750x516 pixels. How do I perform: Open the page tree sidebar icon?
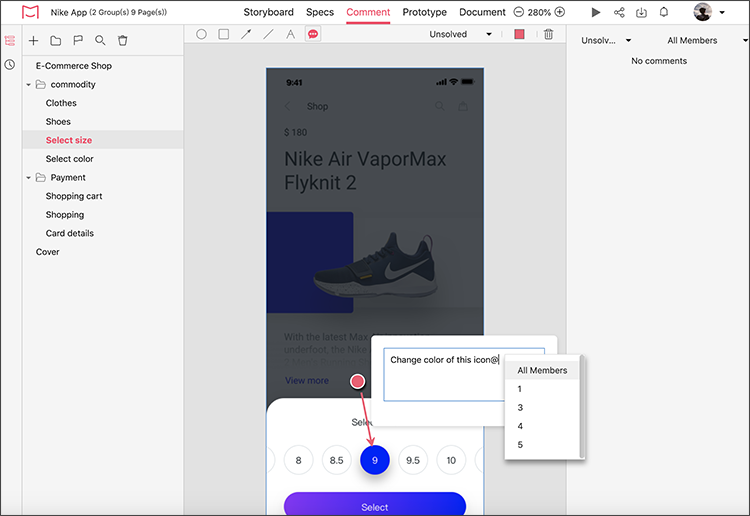10,41
